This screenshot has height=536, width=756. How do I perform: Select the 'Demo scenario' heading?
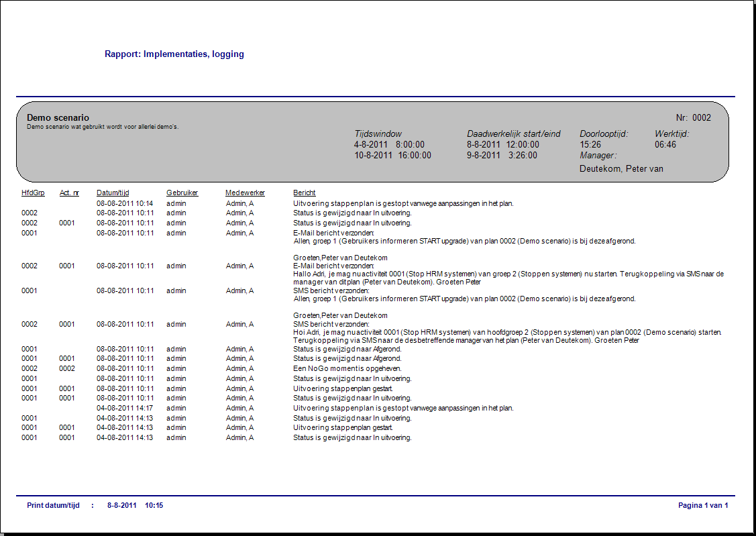coord(58,117)
